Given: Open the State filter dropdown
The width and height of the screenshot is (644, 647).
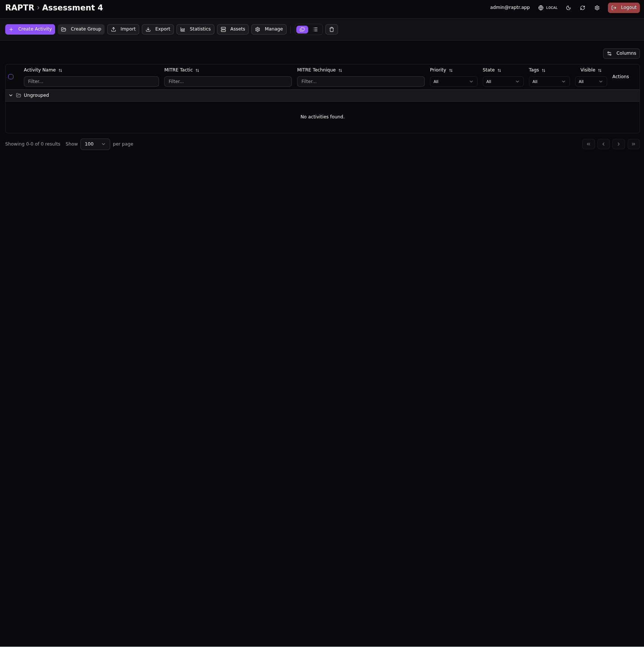Looking at the screenshot, I should point(503,82).
